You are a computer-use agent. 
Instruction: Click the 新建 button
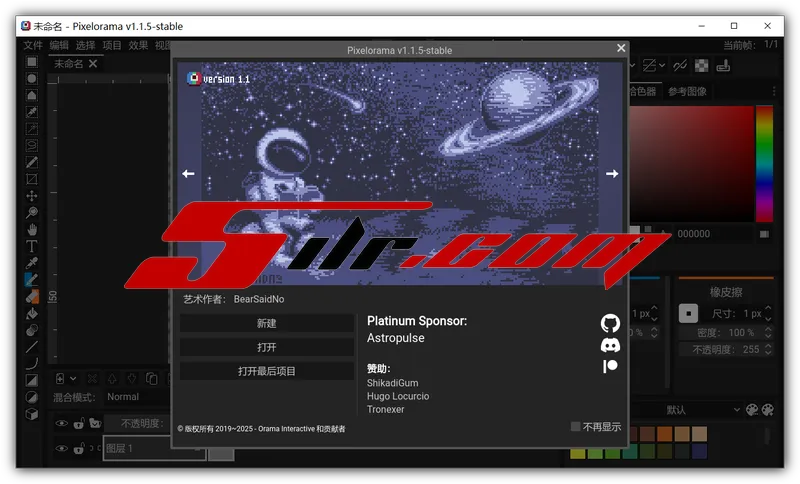click(x=267, y=323)
